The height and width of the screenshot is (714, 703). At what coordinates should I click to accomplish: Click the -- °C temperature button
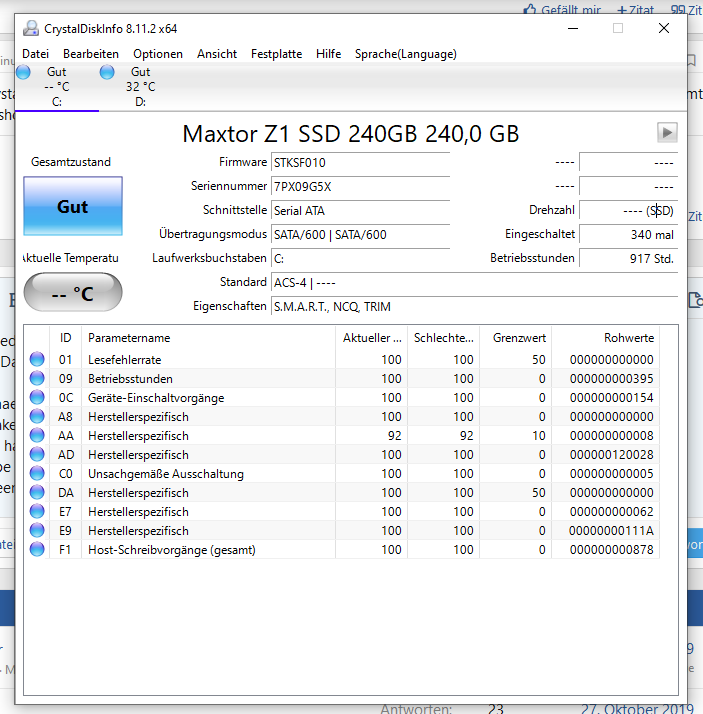73,292
